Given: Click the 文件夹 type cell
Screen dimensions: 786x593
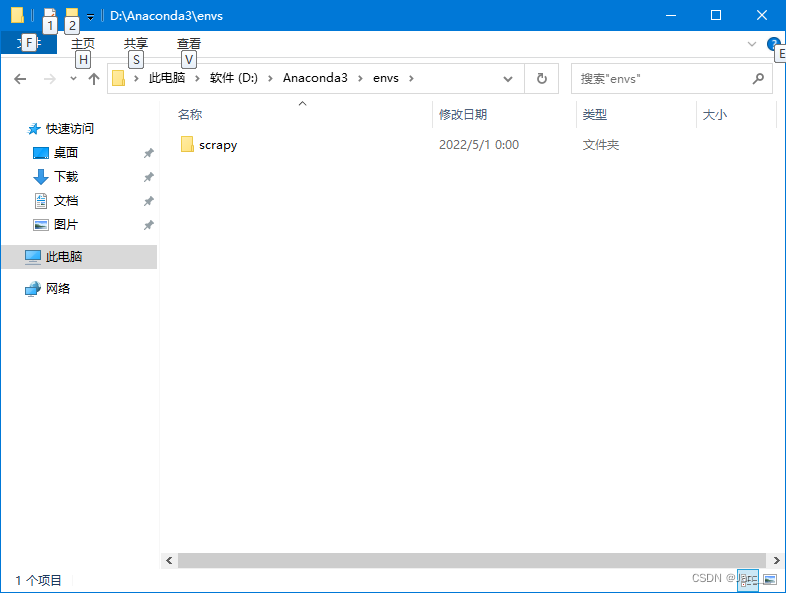Looking at the screenshot, I should (x=601, y=145).
